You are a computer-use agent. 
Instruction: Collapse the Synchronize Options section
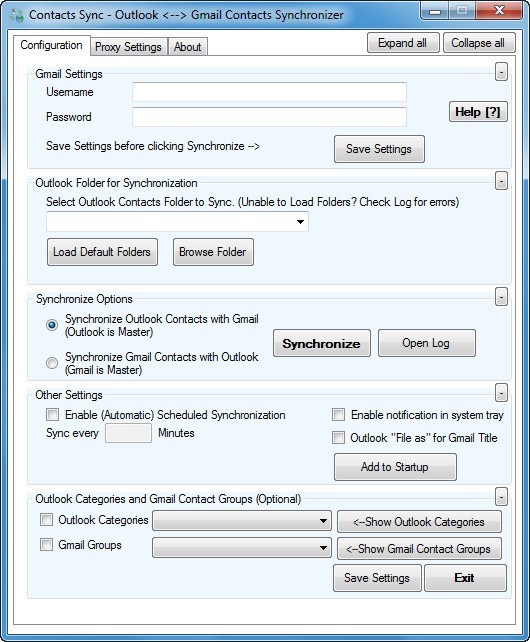pyautogui.click(x=501, y=297)
